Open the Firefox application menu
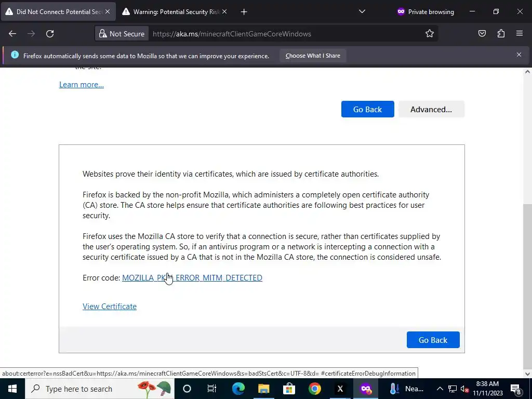Image resolution: width=532 pixels, height=399 pixels. pyautogui.click(x=520, y=33)
